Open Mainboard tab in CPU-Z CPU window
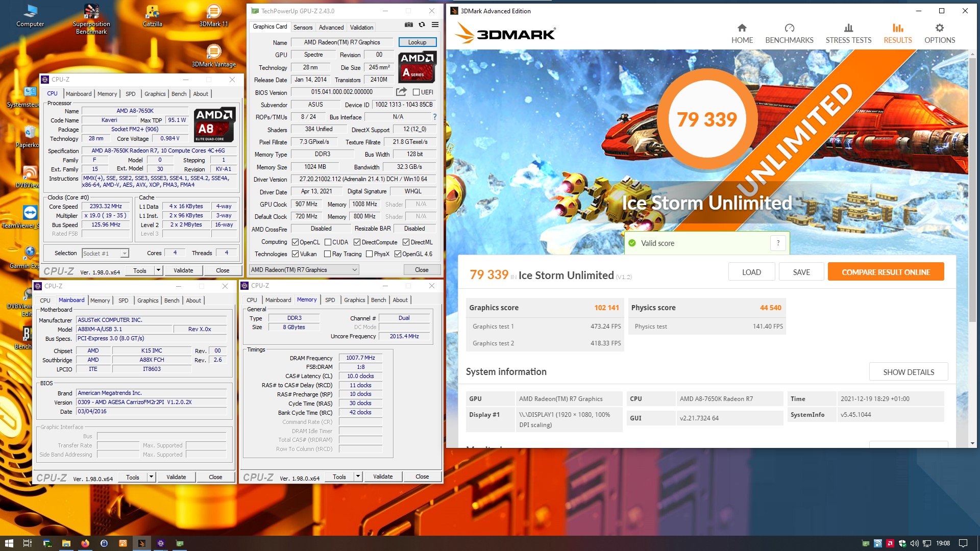Image resolution: width=980 pixels, height=551 pixels. point(79,94)
